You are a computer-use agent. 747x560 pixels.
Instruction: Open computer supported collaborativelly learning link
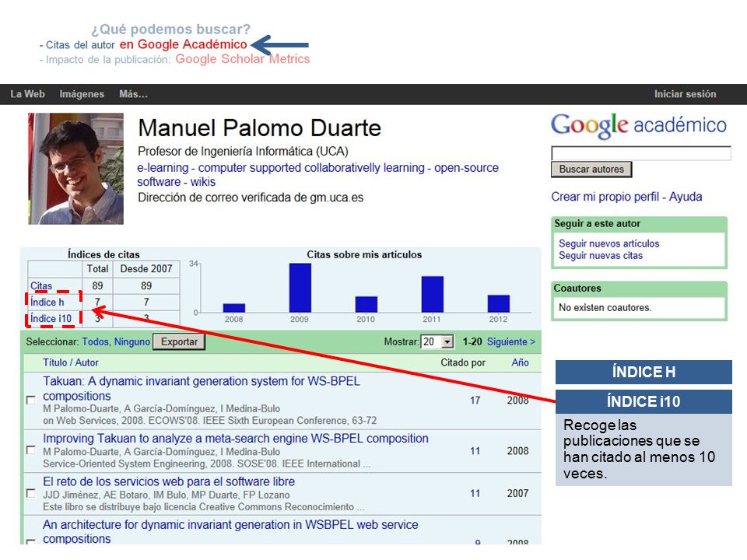point(311,168)
